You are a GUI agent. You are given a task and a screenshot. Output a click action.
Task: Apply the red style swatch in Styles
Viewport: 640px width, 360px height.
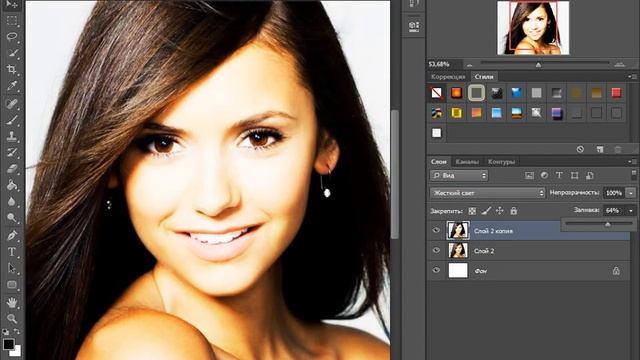(x=616, y=93)
